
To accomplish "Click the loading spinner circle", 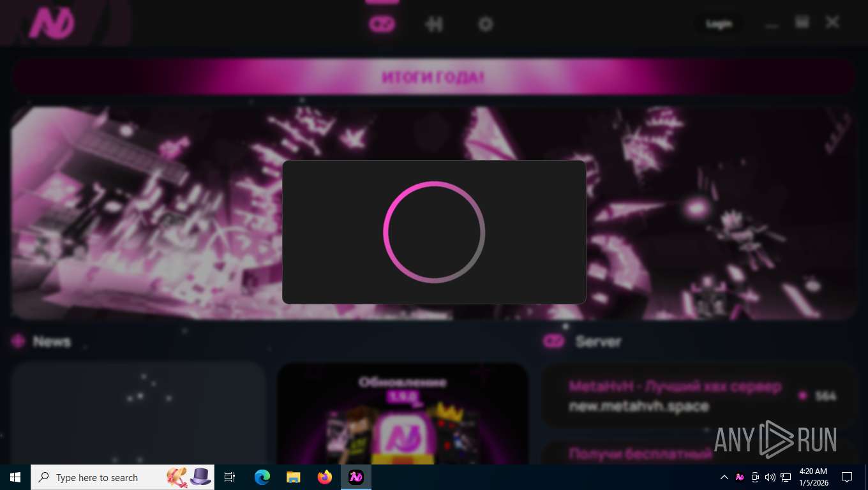I will click(434, 232).
